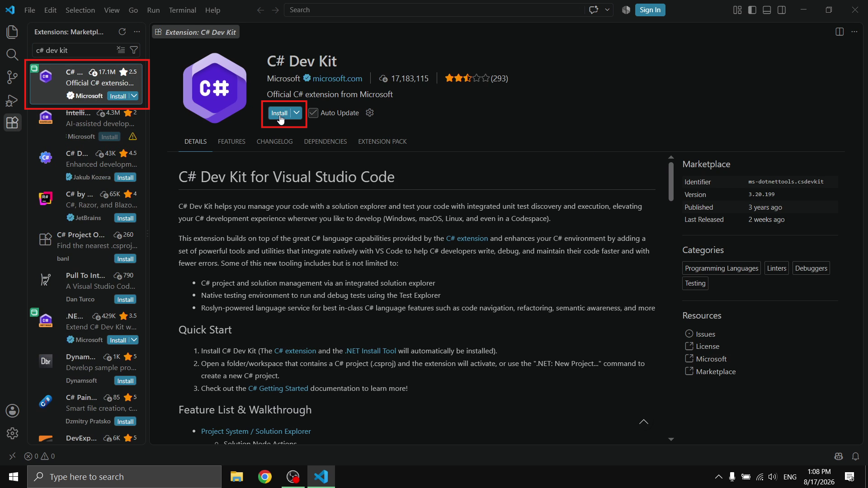Install the C# by JetBrains extension
The height and width of the screenshot is (488, 868).
pyautogui.click(x=125, y=218)
